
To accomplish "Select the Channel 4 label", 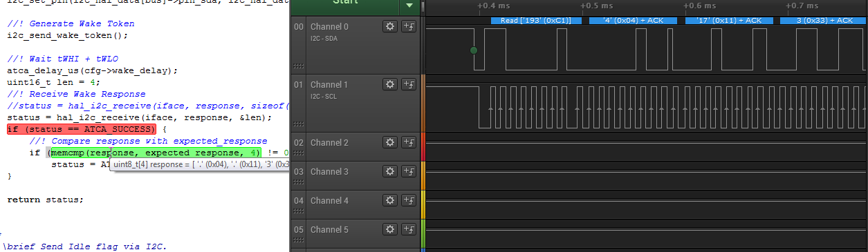I will click(329, 201).
